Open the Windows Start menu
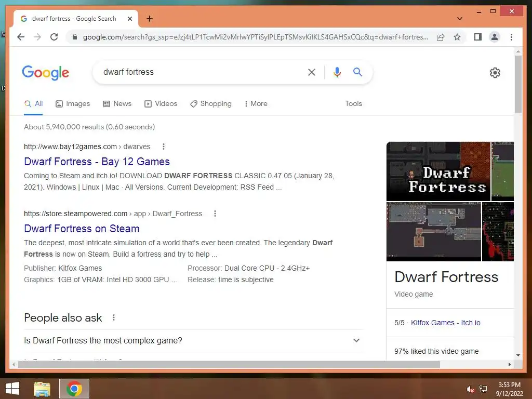This screenshot has height=399, width=532. [12, 389]
